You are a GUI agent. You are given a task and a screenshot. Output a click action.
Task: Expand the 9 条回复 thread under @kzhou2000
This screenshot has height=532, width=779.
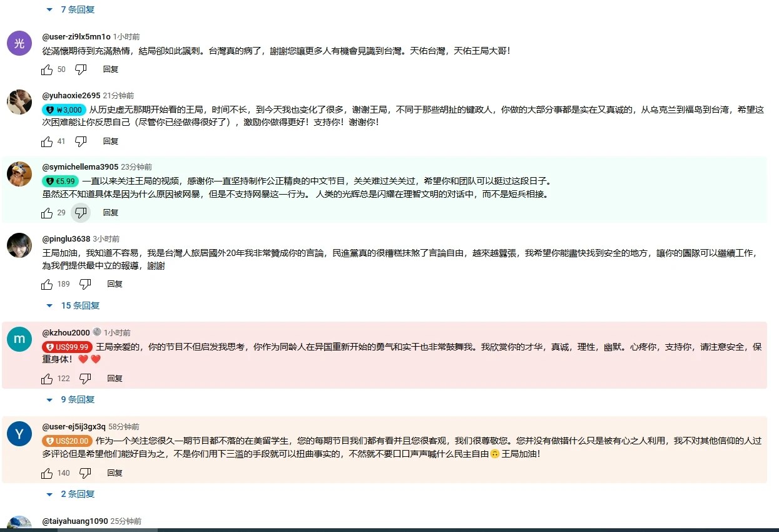(x=77, y=399)
